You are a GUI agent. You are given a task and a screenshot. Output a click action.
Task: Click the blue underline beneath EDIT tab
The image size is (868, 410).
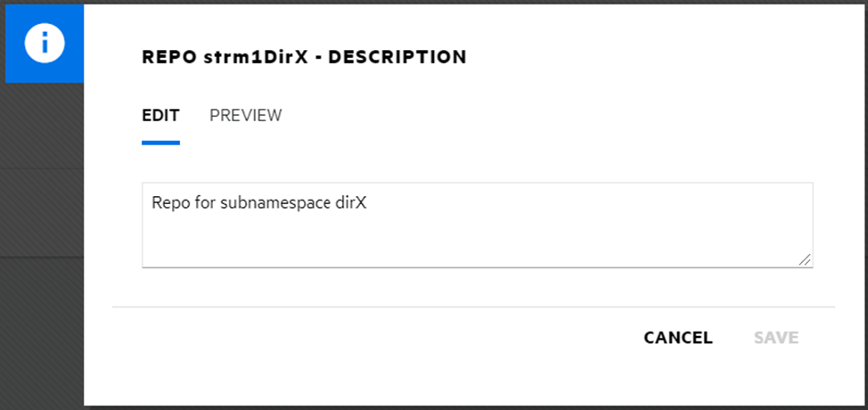point(160,143)
